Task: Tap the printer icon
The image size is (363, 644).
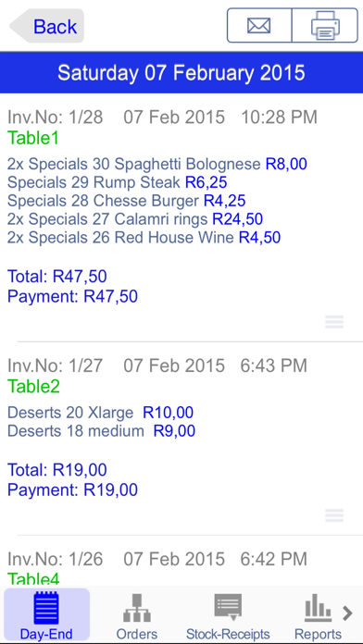Action: tap(325, 26)
